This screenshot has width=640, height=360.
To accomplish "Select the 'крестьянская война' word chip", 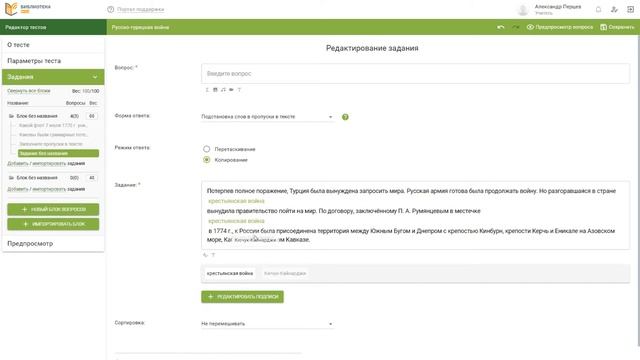I will pyautogui.click(x=230, y=273).
